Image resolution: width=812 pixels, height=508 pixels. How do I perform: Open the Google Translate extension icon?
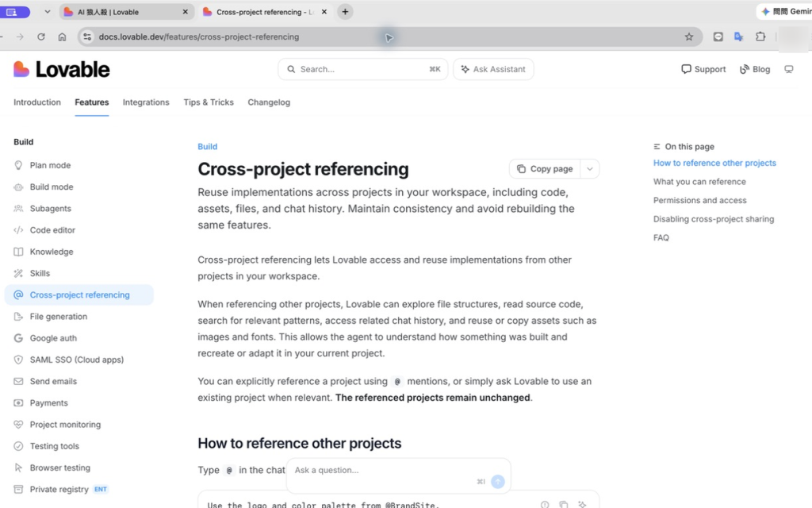[x=739, y=37]
